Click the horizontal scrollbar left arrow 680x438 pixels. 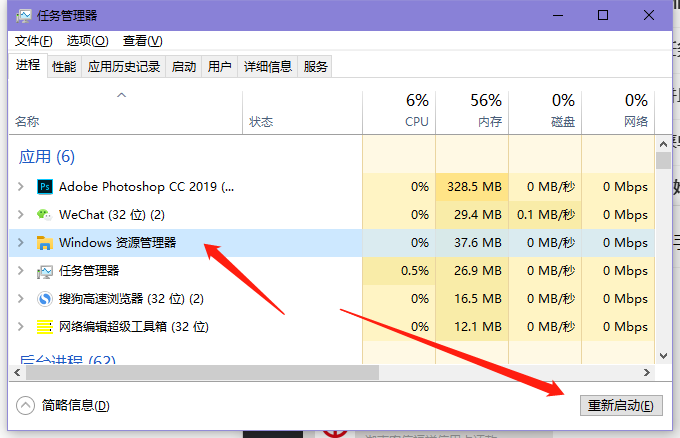pos(17,373)
